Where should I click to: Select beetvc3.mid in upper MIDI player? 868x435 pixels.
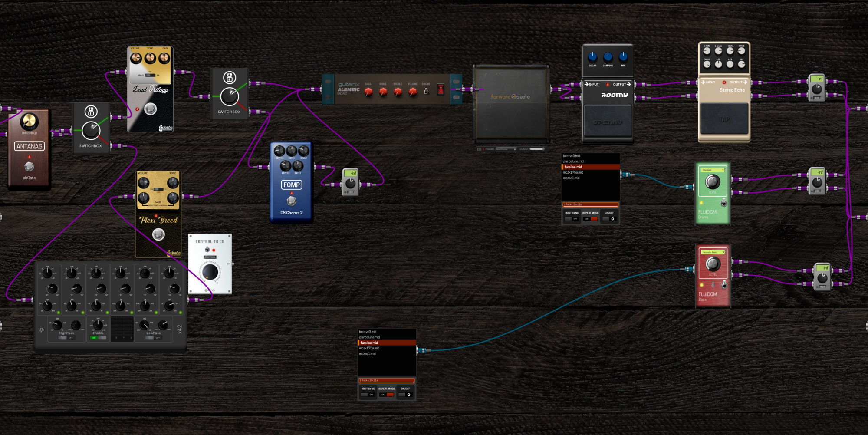[591, 156]
